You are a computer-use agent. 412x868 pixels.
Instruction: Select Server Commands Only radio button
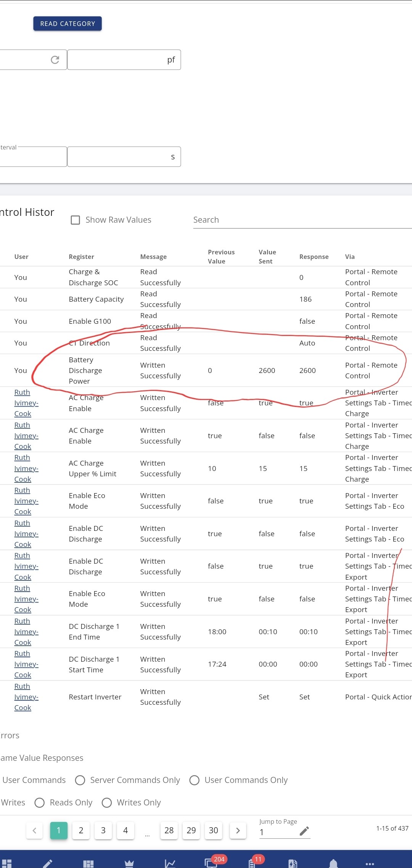point(80,780)
